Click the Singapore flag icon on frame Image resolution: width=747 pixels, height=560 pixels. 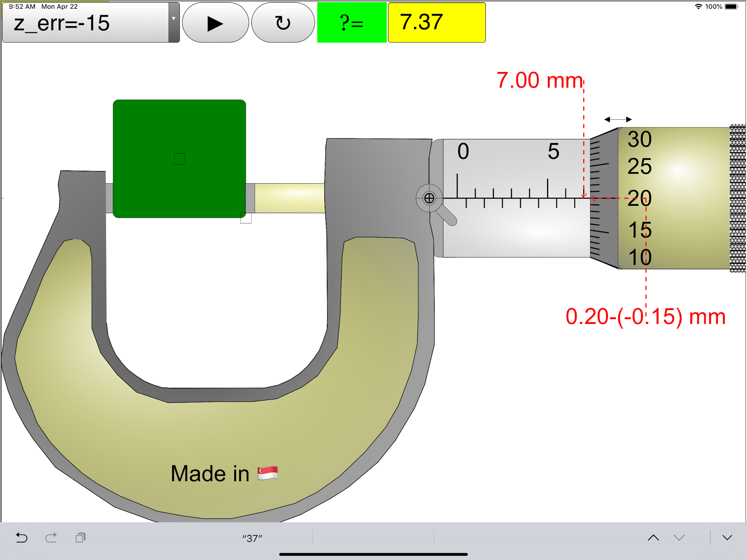tap(268, 473)
